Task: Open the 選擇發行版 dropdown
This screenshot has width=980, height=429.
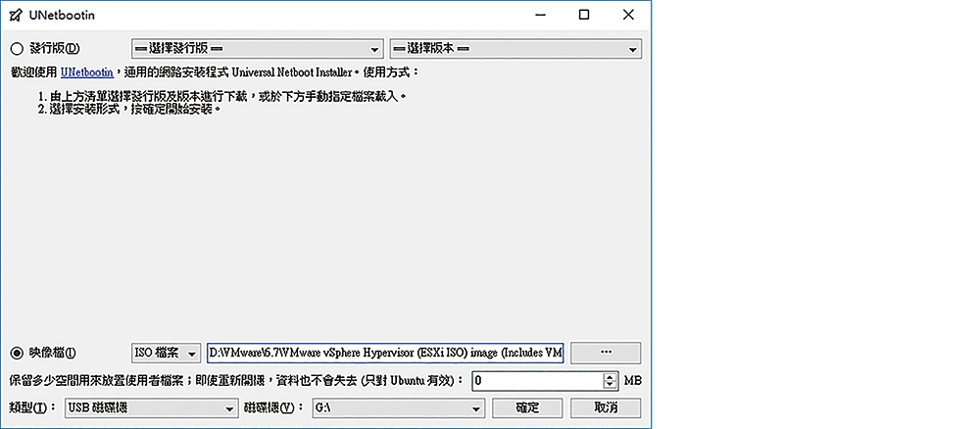Action: pos(257,49)
